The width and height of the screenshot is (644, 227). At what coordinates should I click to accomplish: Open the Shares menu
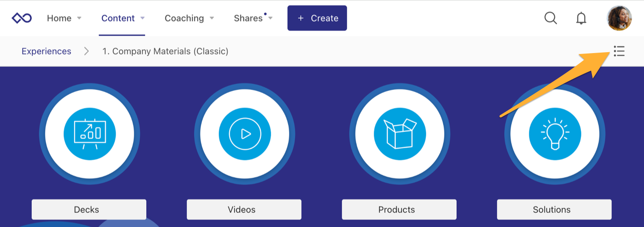click(x=248, y=18)
